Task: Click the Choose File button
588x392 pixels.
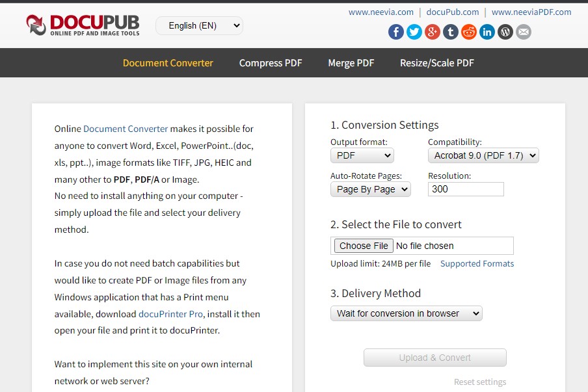Action: [x=364, y=246]
